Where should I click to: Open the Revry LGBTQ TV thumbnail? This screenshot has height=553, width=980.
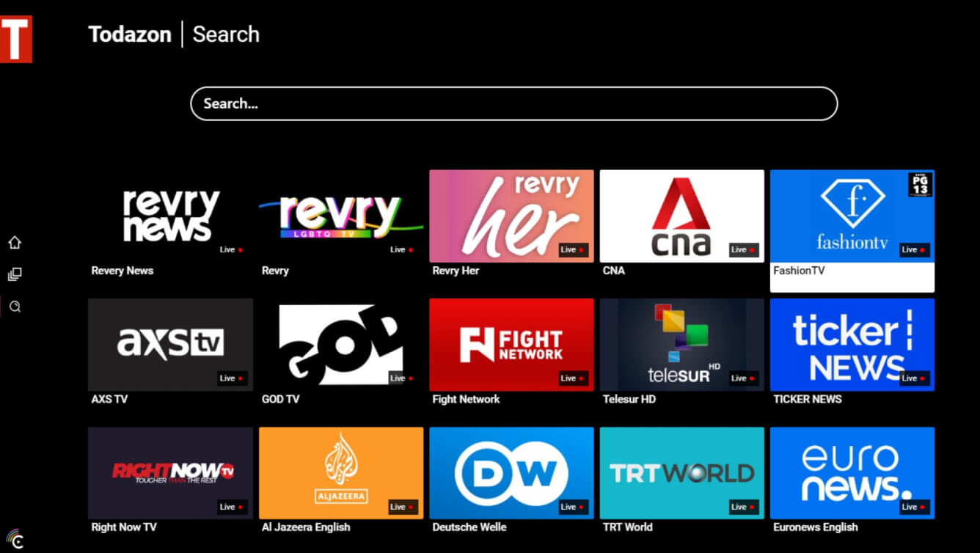pyautogui.click(x=341, y=216)
